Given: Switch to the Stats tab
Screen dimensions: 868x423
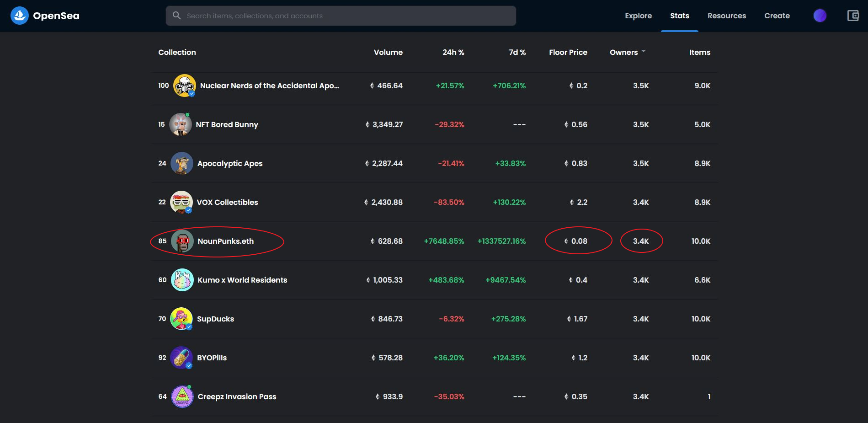Looking at the screenshot, I should tap(680, 16).
